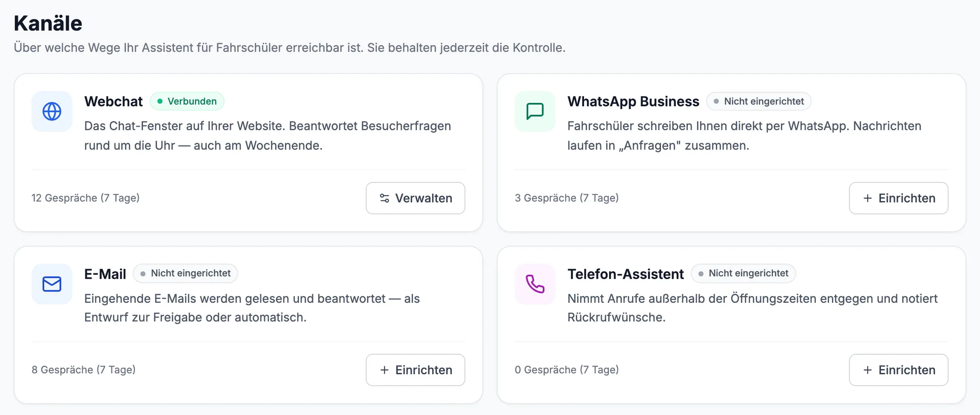Click the subtitle starting "Über welche Wege"
This screenshot has width=980, height=415.
point(290,48)
